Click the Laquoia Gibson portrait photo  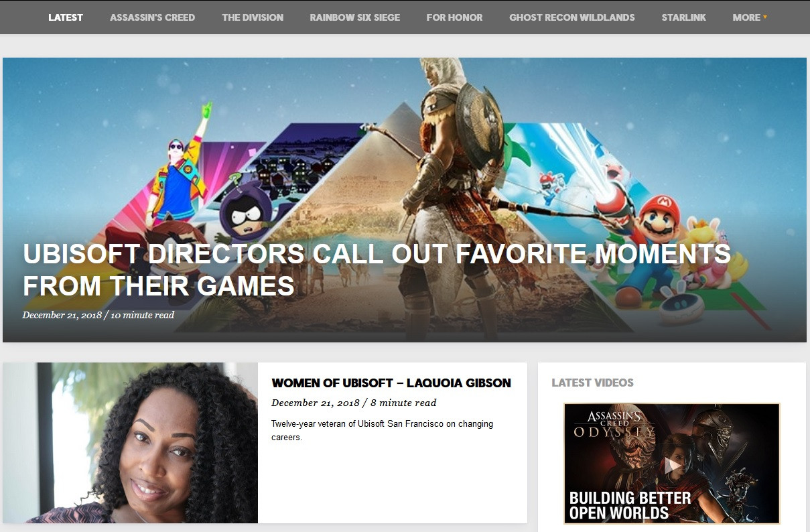click(130, 443)
